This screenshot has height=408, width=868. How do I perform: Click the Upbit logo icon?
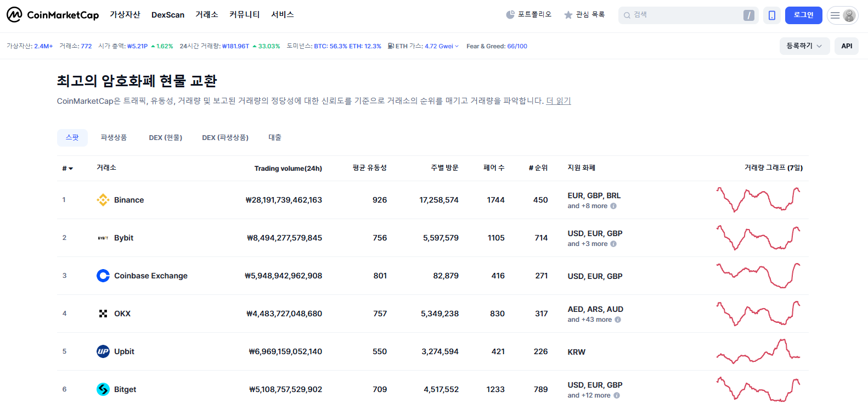pyautogui.click(x=103, y=351)
